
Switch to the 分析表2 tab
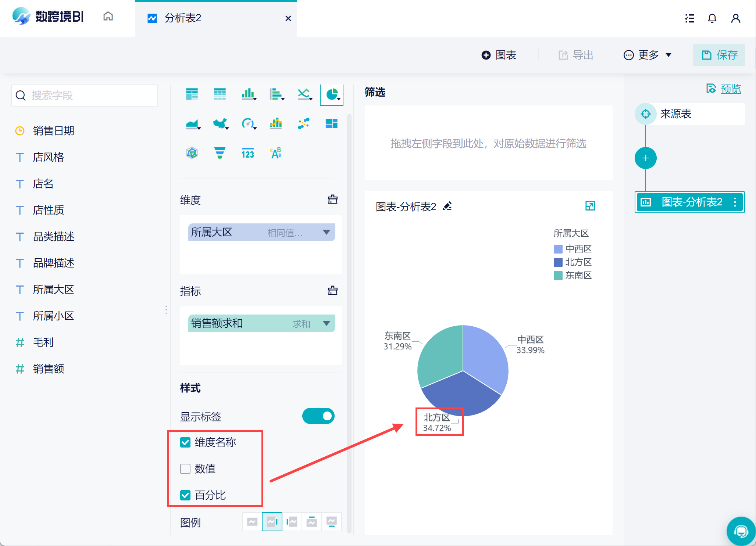183,18
